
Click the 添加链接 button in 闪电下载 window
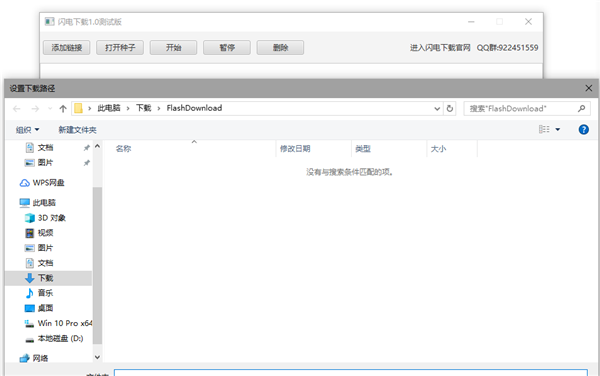coord(67,48)
